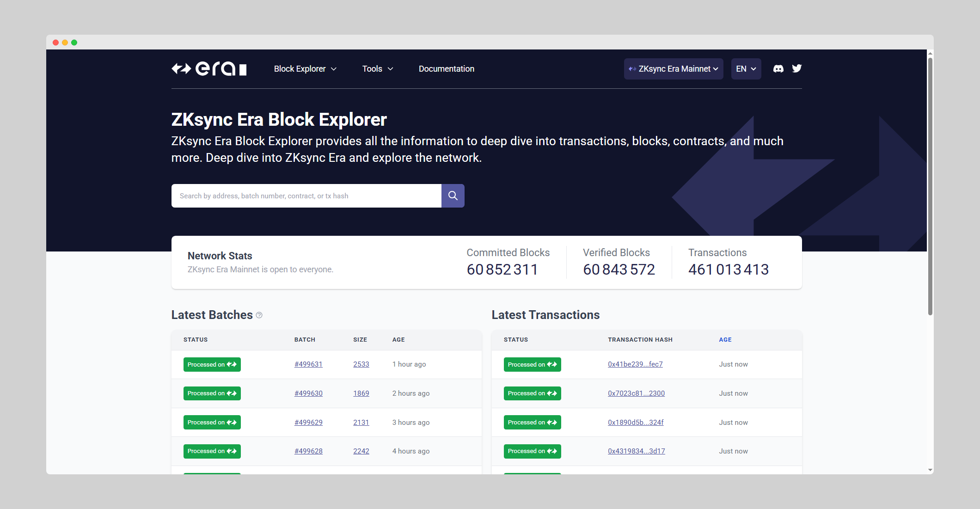Viewport: 980px width, 509px height.
Task: Click batch size 2533 link
Action: pos(361,364)
